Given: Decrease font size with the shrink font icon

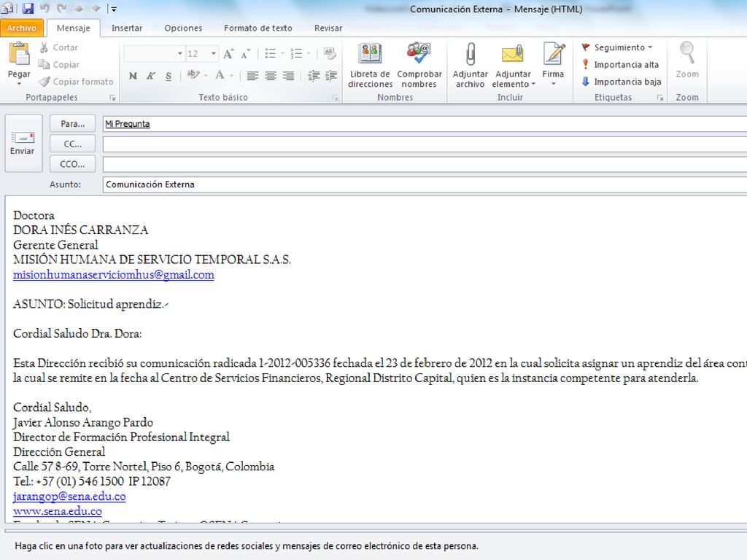Looking at the screenshot, I should click(x=246, y=54).
